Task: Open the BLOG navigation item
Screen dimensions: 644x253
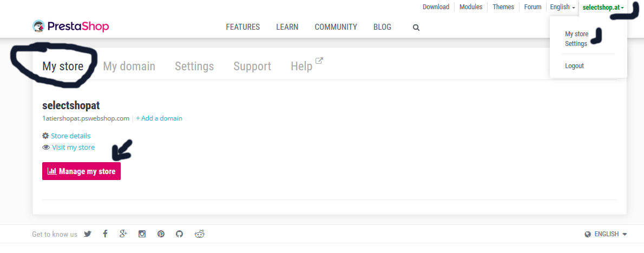Action: click(x=383, y=27)
